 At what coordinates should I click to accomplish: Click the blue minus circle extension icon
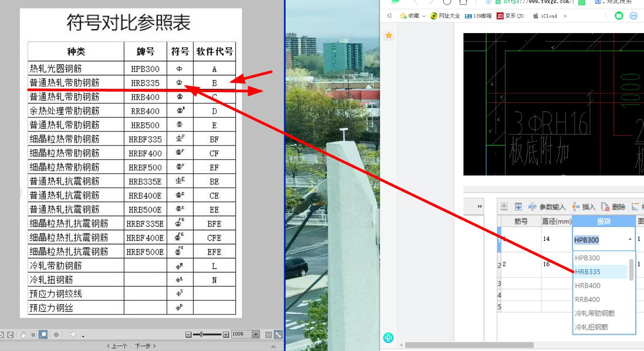pyautogui.click(x=633, y=16)
